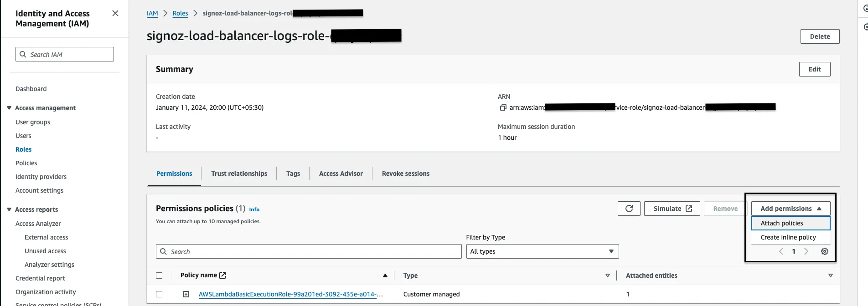868x306 pixels.
Task: Open Policies in the sidebar
Action: (26, 163)
